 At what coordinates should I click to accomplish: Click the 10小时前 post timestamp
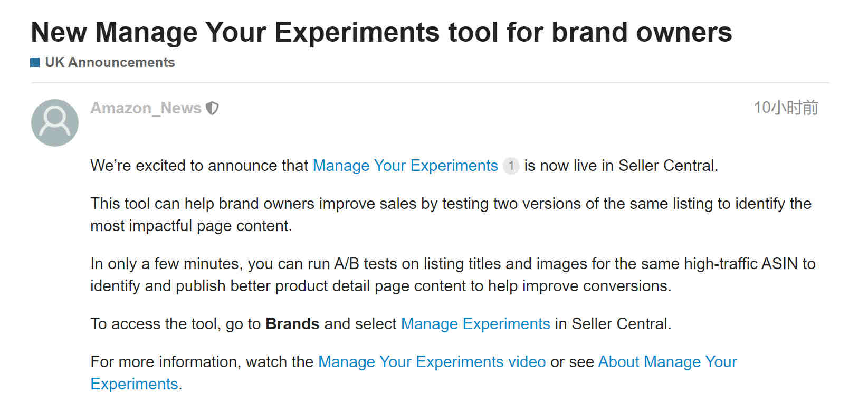[786, 108]
